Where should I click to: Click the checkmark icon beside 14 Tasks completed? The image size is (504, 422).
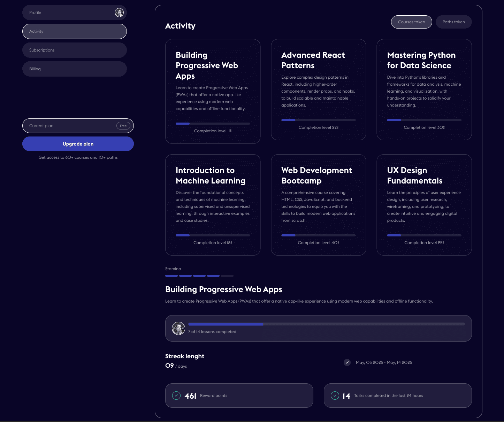point(335,396)
